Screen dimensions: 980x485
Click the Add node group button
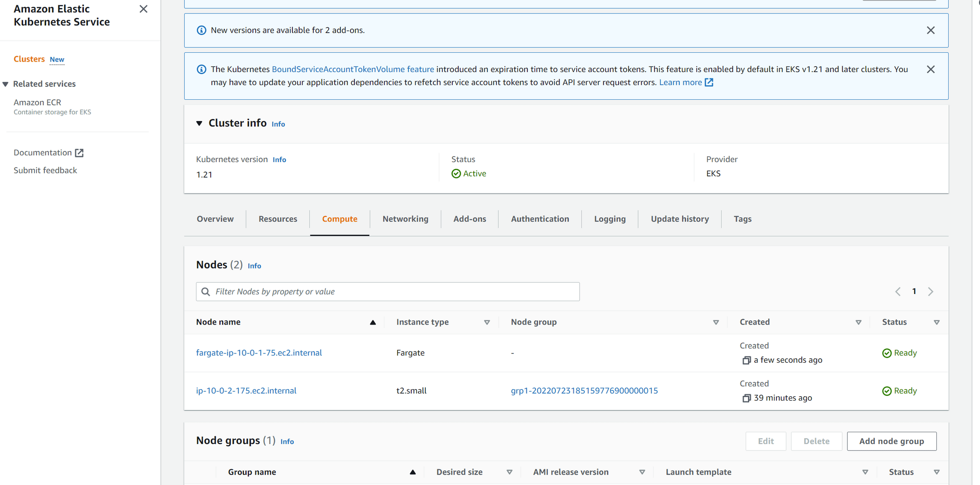coord(892,441)
